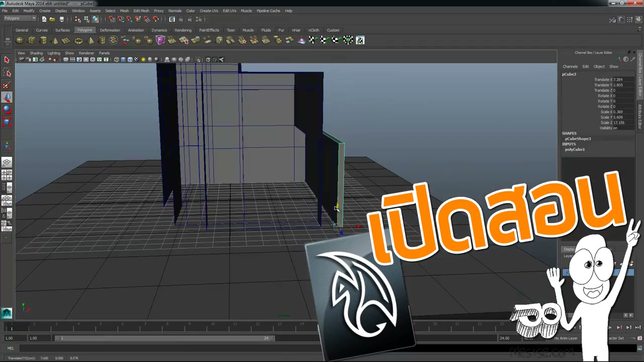Click the Open Scene folder icon

point(52,19)
